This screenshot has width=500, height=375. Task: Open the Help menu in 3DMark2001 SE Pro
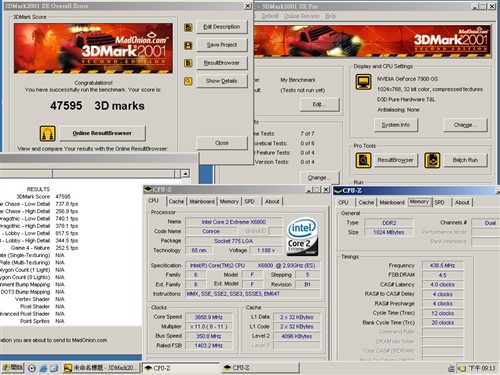(330, 16)
